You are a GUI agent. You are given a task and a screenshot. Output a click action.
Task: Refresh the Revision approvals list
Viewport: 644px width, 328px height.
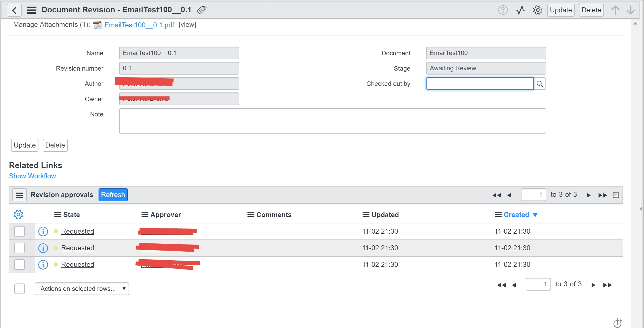point(113,195)
